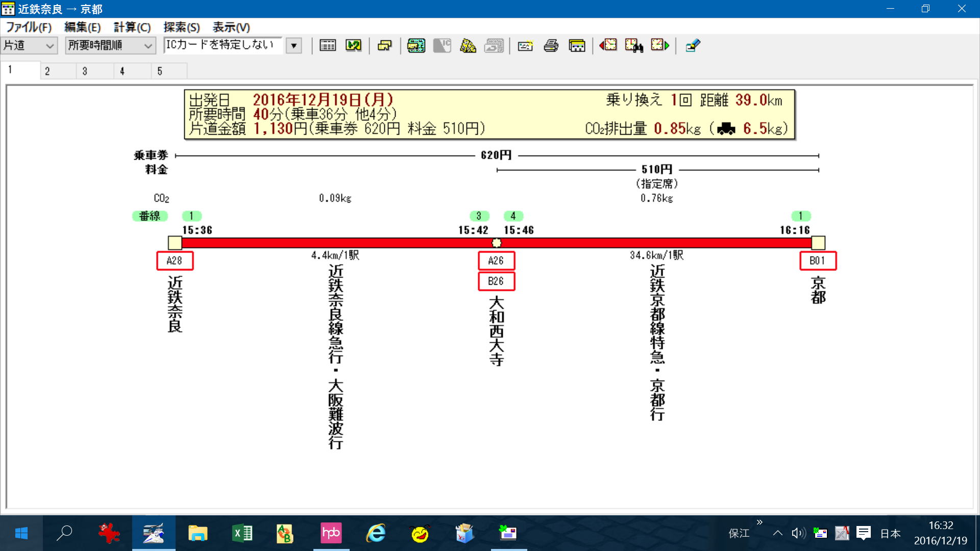Show hidden system tray icons chevron
This screenshot has height=551, width=980.
tap(777, 533)
